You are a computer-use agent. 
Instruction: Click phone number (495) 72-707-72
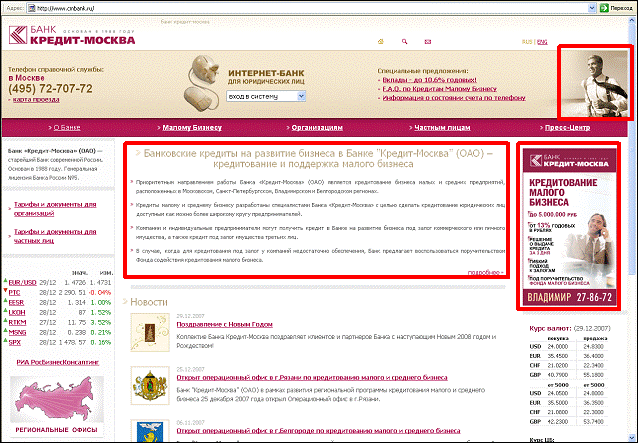pyautogui.click(x=50, y=89)
